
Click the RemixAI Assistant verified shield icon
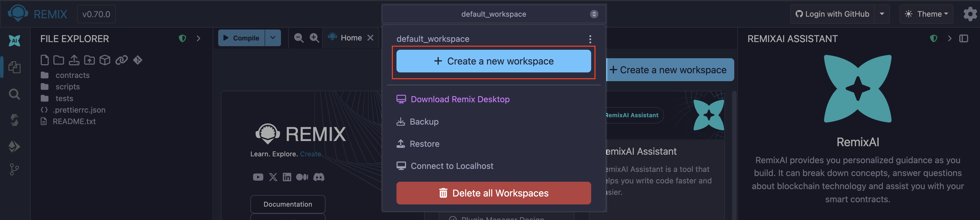point(934,39)
